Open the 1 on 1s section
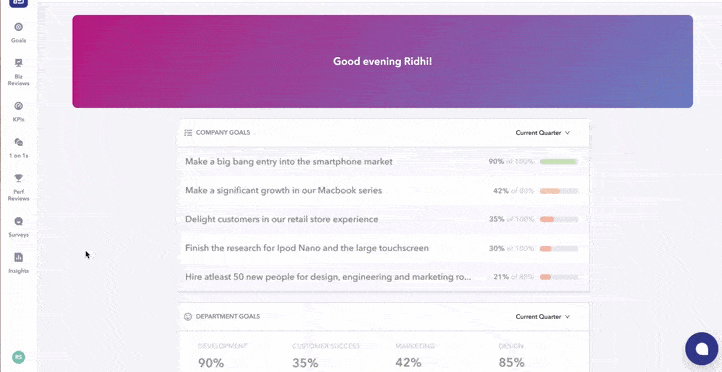 [18, 142]
